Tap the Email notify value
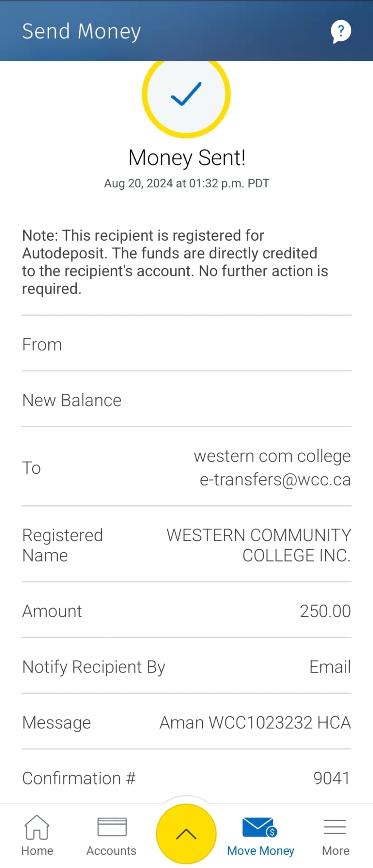This screenshot has height=868, width=373. [x=330, y=667]
